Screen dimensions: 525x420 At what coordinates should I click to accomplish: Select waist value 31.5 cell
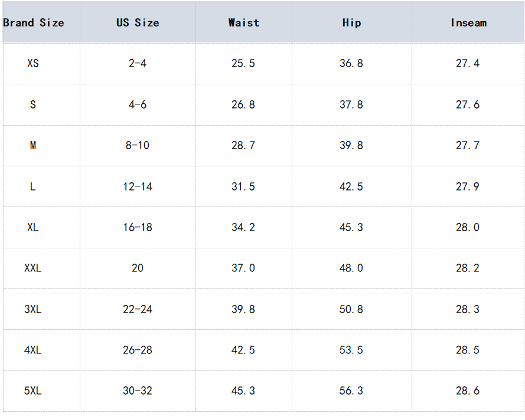(243, 186)
